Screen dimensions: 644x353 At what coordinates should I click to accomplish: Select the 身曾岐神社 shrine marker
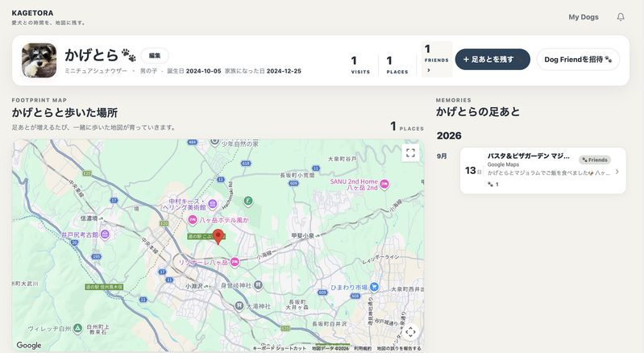[x=258, y=284]
